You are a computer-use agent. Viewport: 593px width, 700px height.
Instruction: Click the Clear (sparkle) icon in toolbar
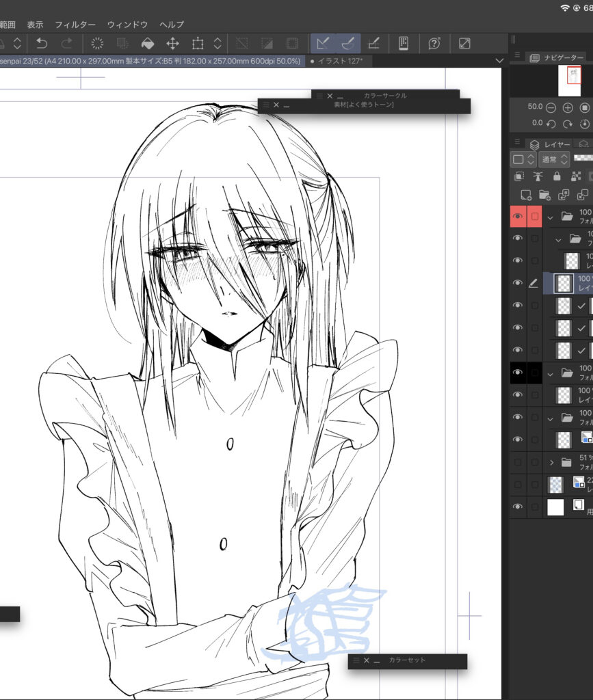(x=97, y=43)
